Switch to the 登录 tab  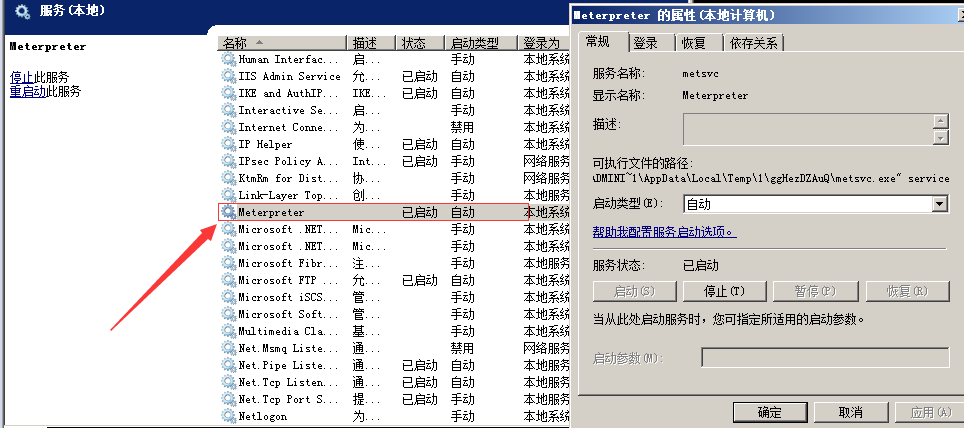click(646, 43)
